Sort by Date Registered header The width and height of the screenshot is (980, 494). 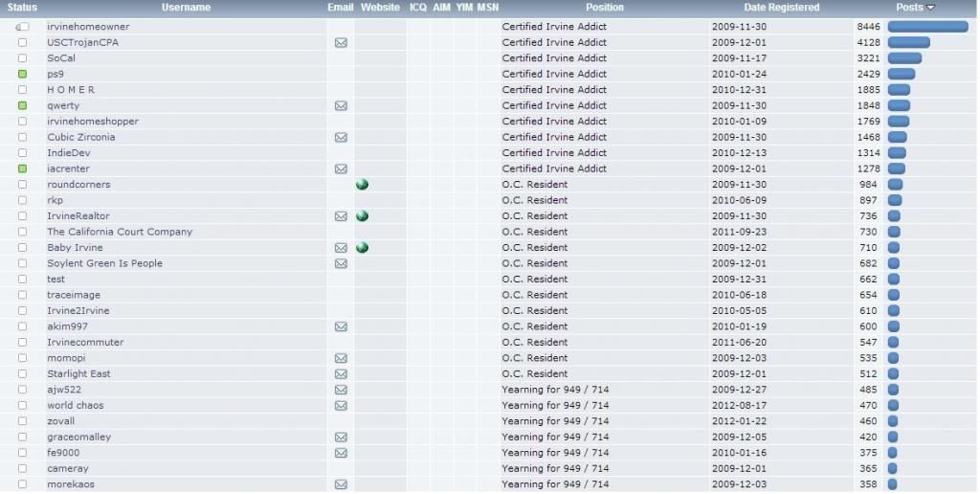click(x=781, y=8)
